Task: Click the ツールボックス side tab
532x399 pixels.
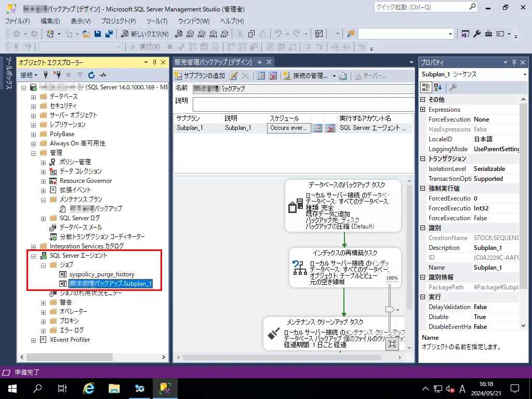Action: (x=8, y=73)
